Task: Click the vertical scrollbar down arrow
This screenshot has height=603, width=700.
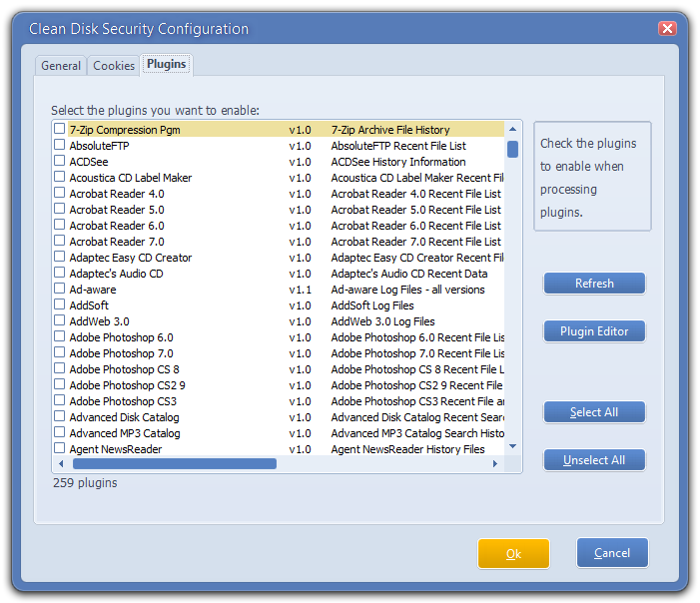Action: point(513,446)
